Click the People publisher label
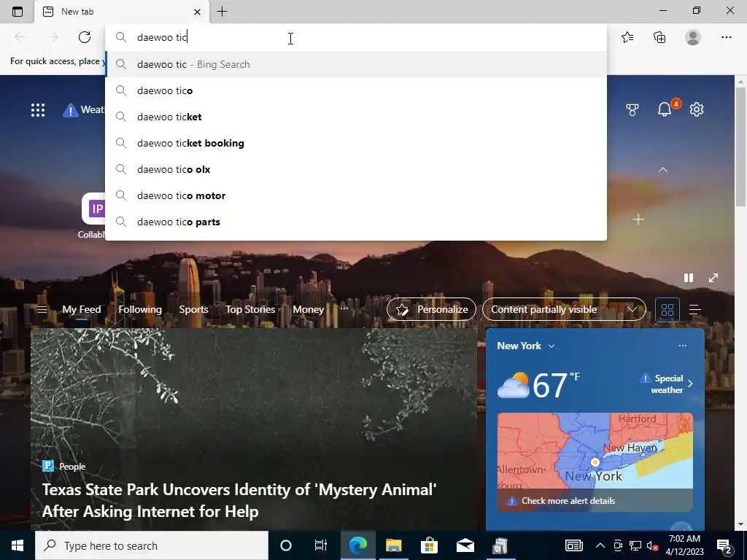 (x=72, y=467)
